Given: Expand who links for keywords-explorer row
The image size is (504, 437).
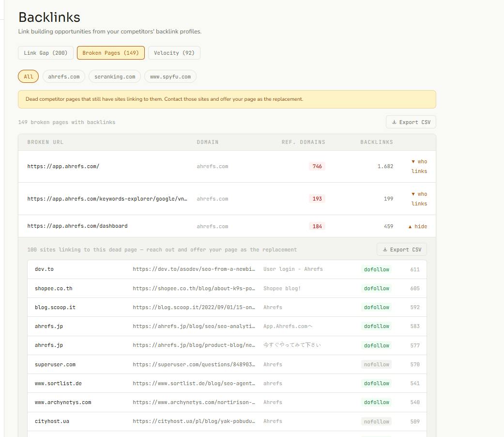Looking at the screenshot, I should 419,199.
